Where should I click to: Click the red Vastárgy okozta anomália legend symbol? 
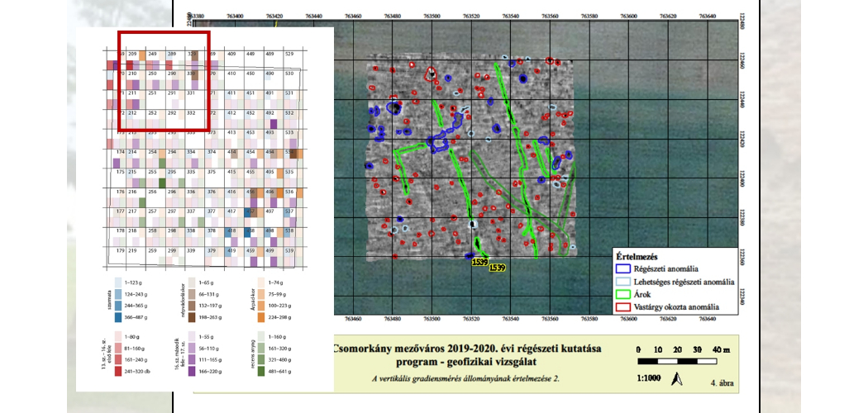[624, 306]
